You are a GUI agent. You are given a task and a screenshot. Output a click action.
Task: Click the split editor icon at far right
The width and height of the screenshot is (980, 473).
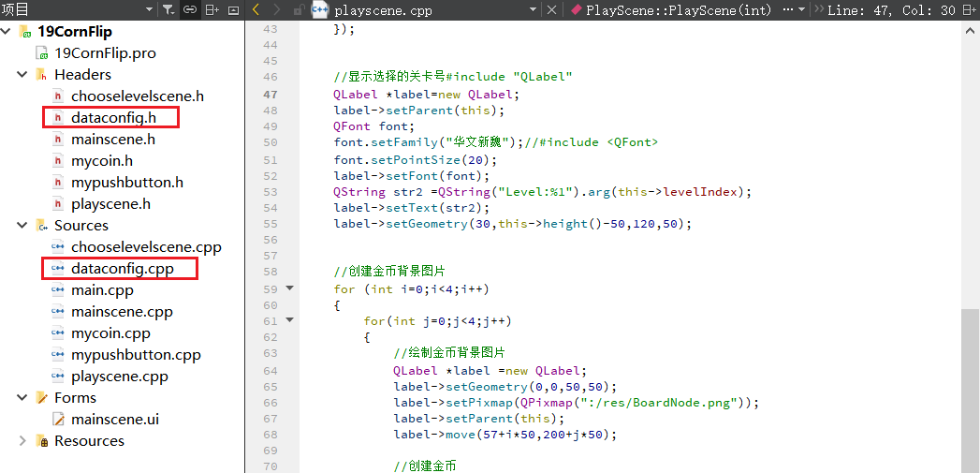(x=970, y=10)
